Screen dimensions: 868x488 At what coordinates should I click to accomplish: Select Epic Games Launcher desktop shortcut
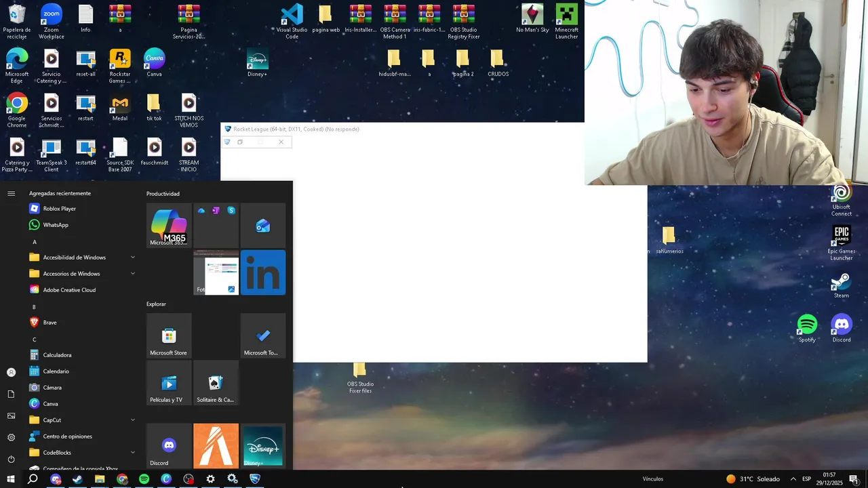click(x=842, y=243)
